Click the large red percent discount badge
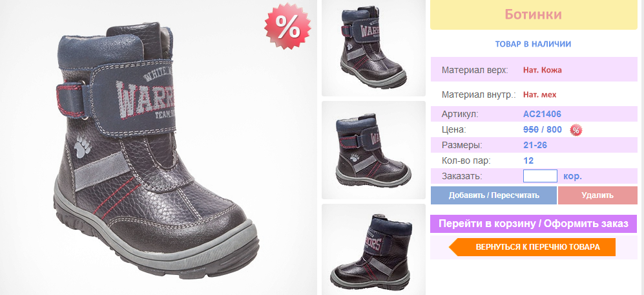 (x=287, y=27)
